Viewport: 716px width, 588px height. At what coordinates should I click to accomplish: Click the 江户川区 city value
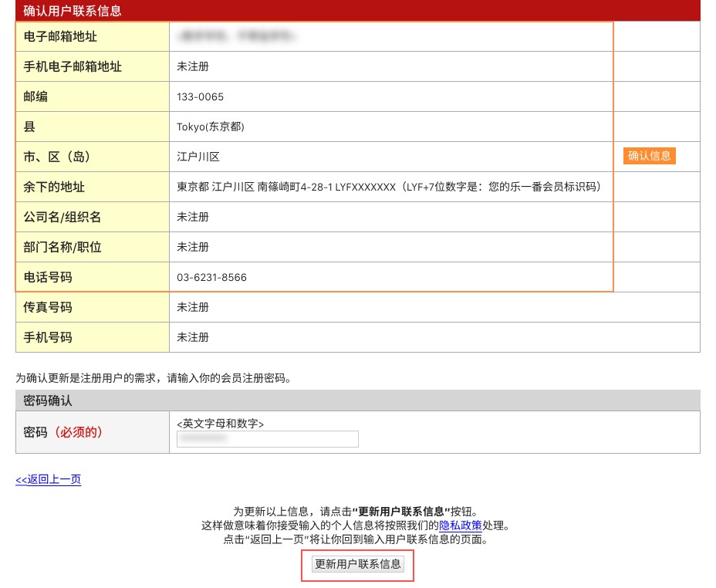point(198,157)
